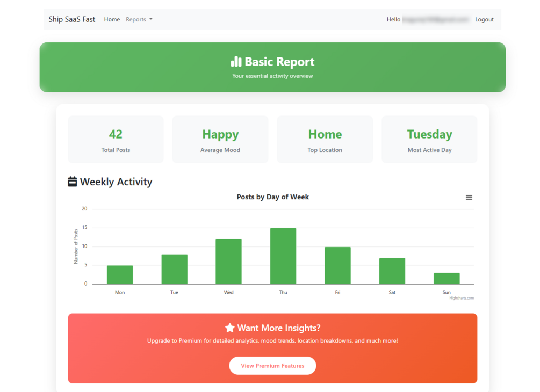Click the Total Posts label
Image resolution: width=540 pixels, height=392 pixels.
click(116, 150)
